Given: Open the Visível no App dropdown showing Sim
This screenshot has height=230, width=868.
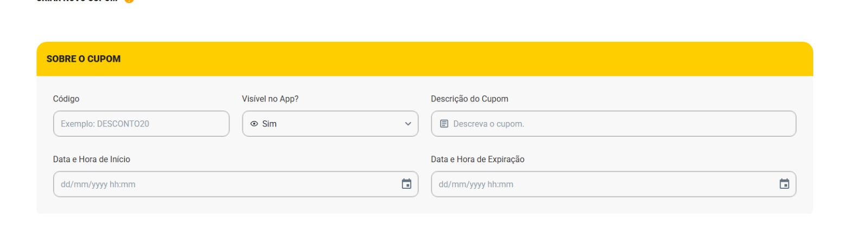Looking at the screenshot, I should 330,124.
